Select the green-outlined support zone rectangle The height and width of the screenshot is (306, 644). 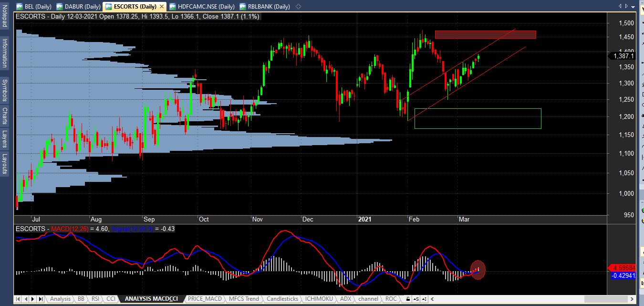[x=478, y=118]
